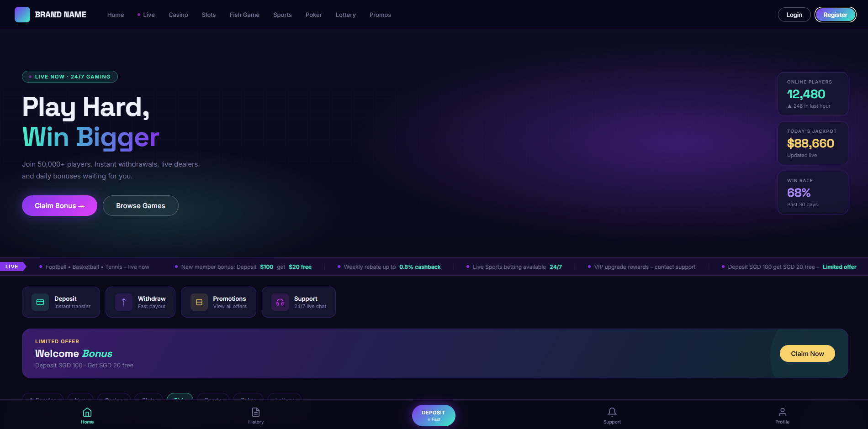
Task: Click the Browse Games button
Action: 141,206
